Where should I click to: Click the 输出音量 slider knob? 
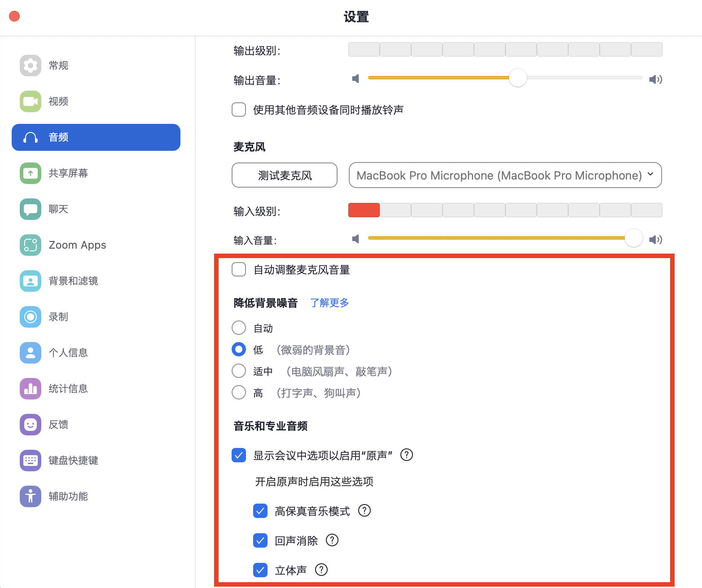pos(518,78)
